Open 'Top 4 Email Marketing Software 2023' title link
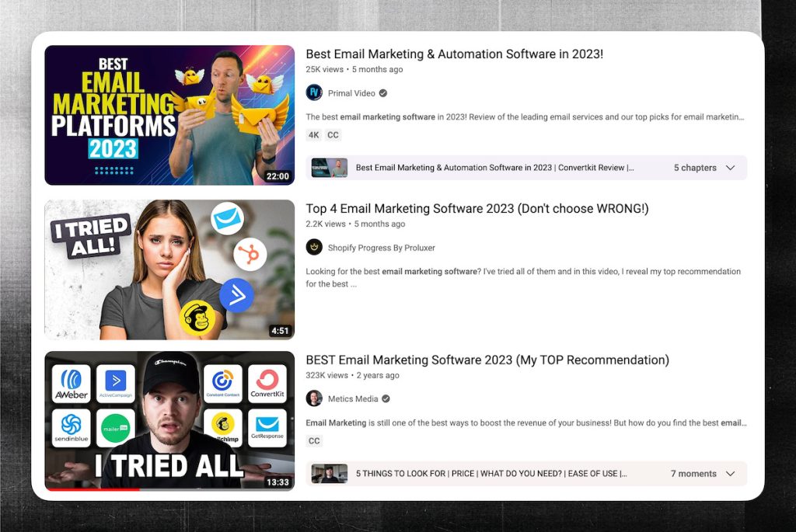Viewport: 796px width, 532px height. coord(477,208)
